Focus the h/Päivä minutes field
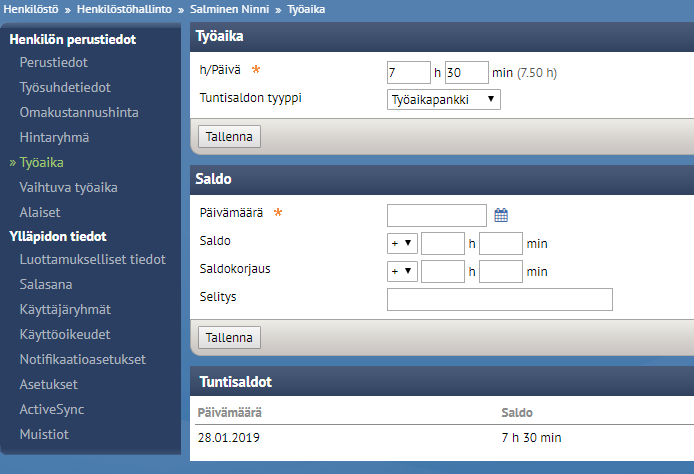Viewport: 694px width, 474px height. [467, 73]
